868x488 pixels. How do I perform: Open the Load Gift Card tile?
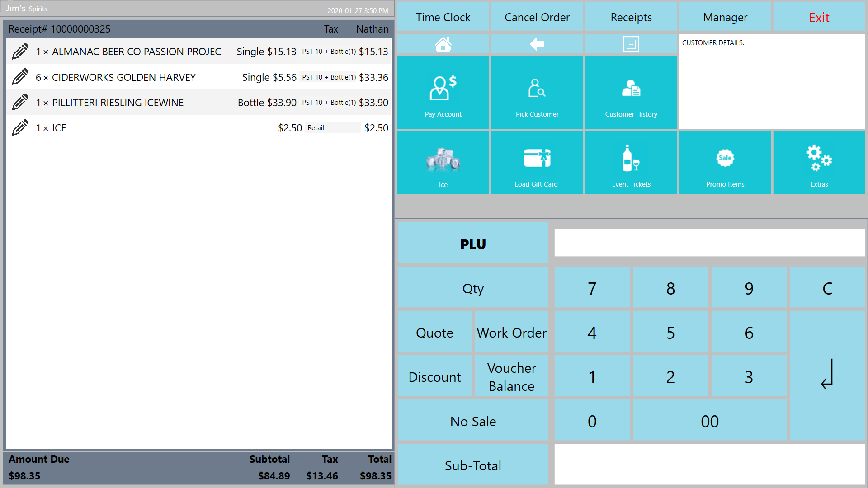coord(537,163)
